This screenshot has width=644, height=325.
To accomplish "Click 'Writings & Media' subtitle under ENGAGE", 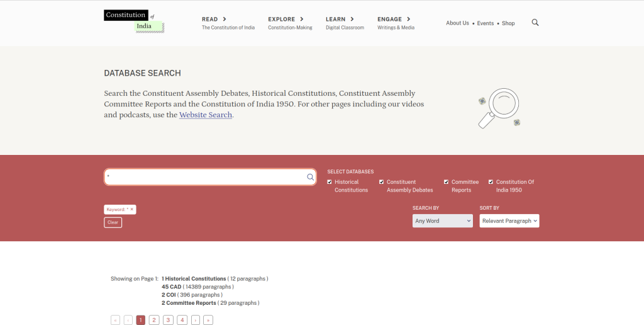I will coord(396,28).
